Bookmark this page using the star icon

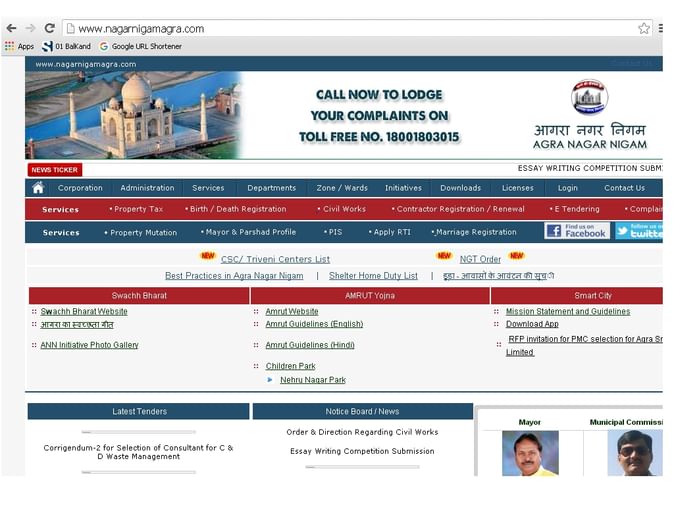644,28
